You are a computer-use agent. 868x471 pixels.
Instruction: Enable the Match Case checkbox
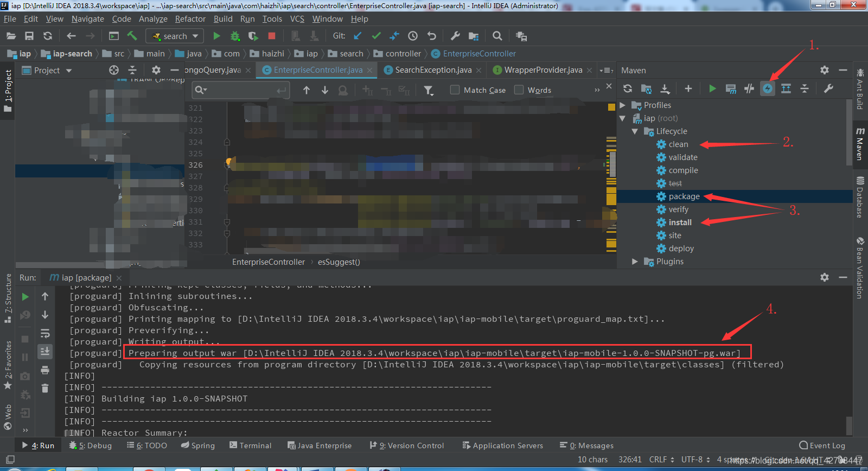pyautogui.click(x=455, y=90)
